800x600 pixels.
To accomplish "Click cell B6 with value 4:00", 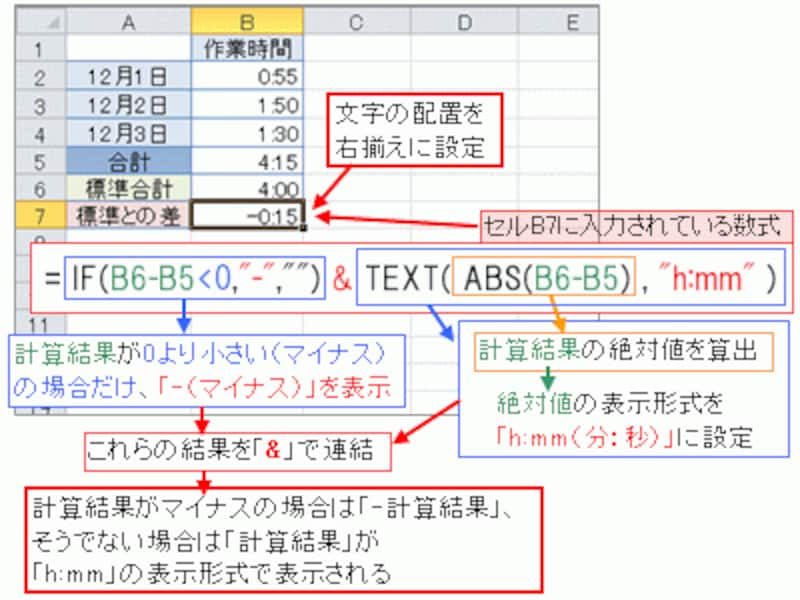I will tap(247, 188).
